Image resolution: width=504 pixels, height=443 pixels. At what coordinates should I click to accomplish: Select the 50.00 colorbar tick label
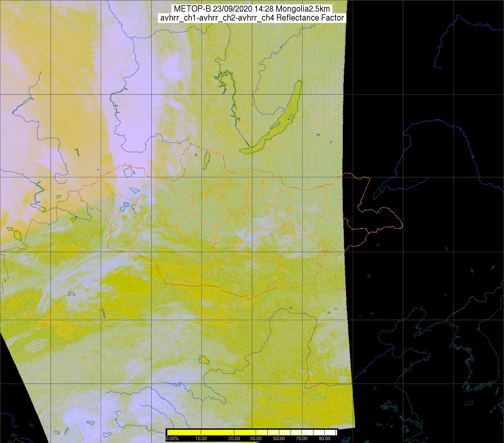[279, 439]
